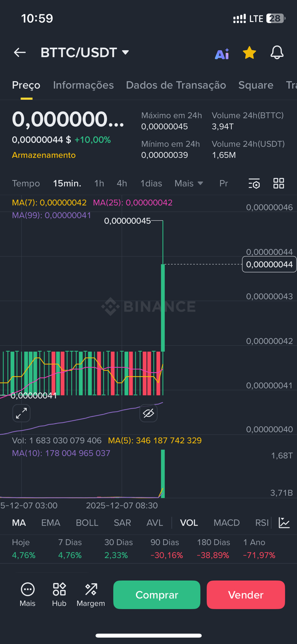Select the Pr chart option

(223, 184)
